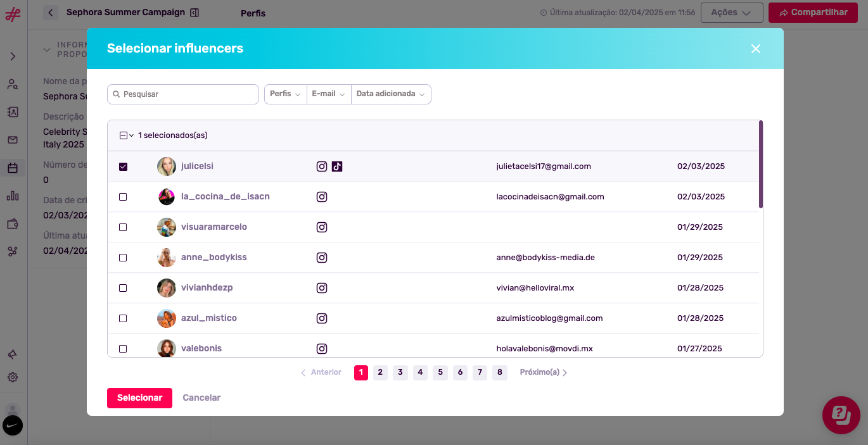Open the Ações dropdown menu
The height and width of the screenshot is (445, 868).
pos(732,13)
